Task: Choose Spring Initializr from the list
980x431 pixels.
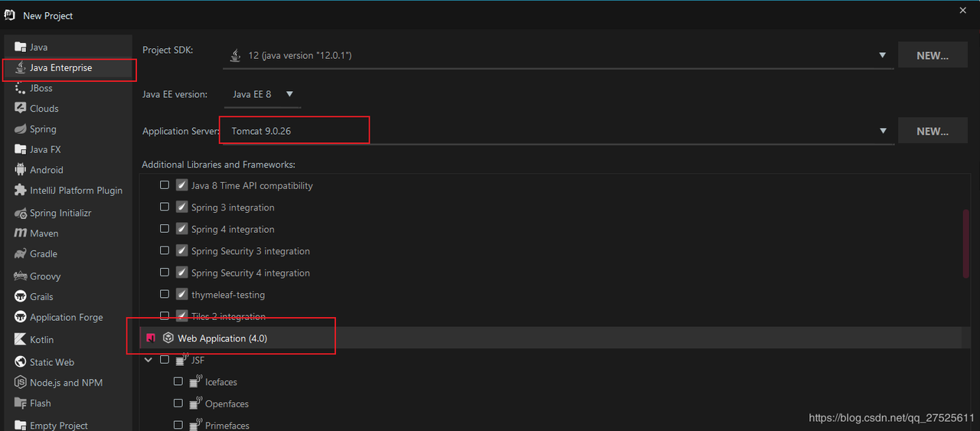Action: click(x=60, y=213)
